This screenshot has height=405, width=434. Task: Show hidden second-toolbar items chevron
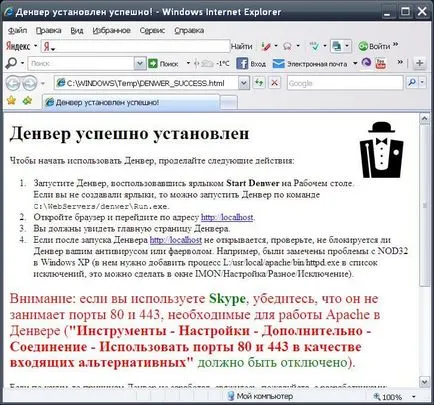click(x=400, y=62)
